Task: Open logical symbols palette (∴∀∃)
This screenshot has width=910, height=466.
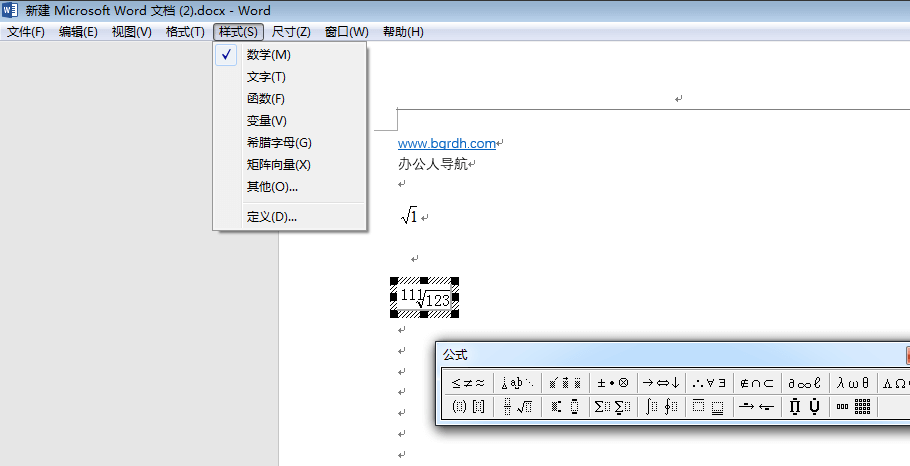Action: [709, 383]
